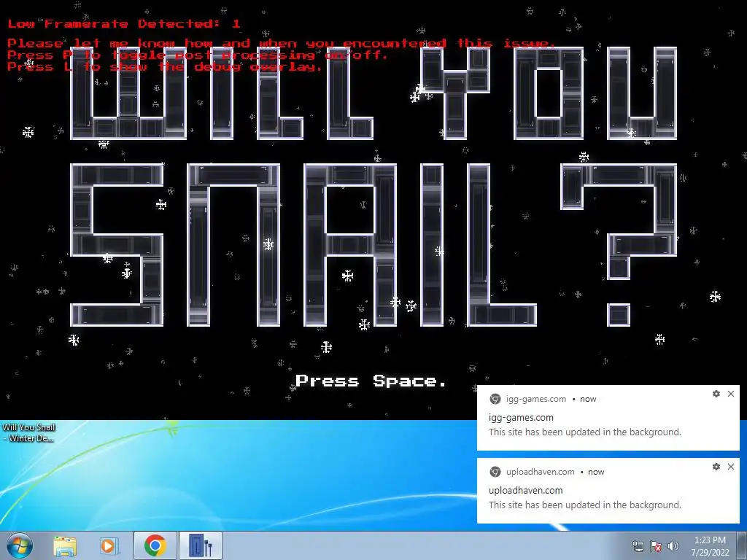747x560 pixels.
Task: Dismiss the igg-games.com notification
Action: (x=731, y=394)
